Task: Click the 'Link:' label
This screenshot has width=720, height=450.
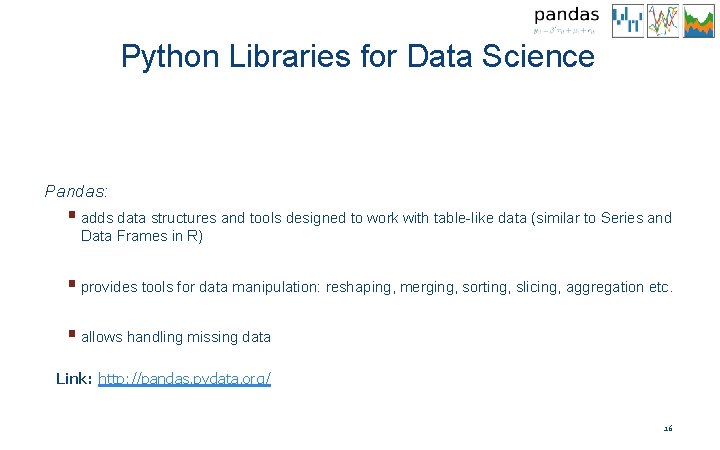Action: 74,379
